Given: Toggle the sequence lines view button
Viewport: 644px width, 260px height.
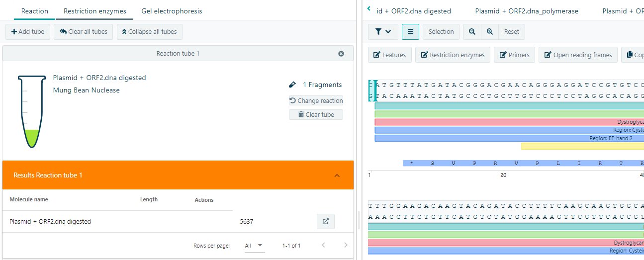Looking at the screenshot, I should point(410,32).
